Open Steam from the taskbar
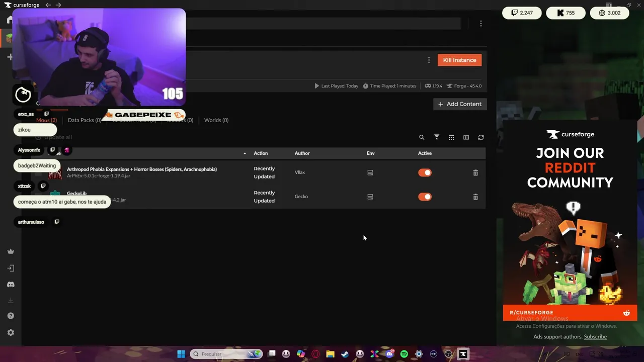Screen dimensions: 644x362 (345, 354)
